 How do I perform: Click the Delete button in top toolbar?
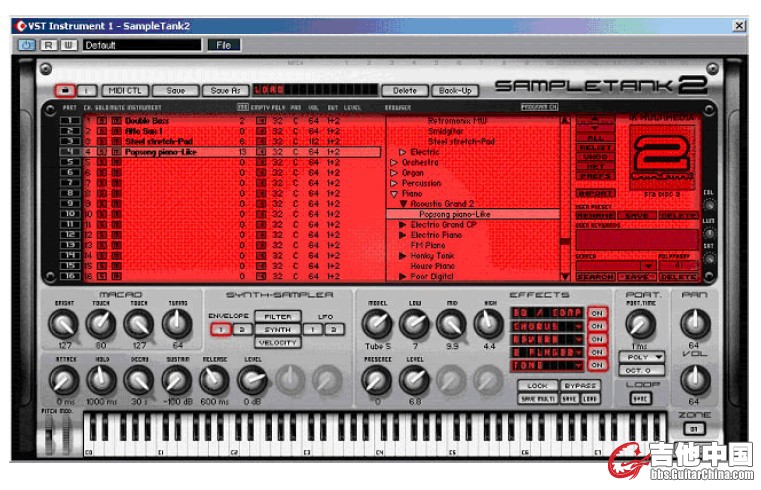point(405,90)
